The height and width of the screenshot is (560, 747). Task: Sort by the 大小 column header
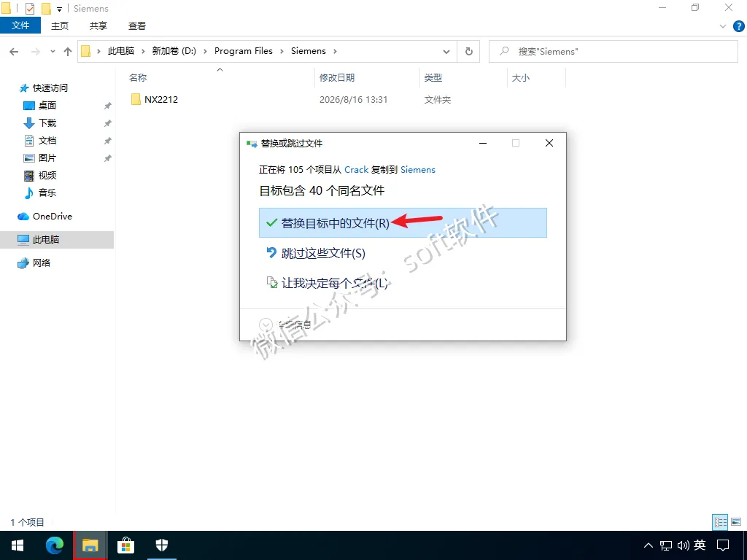click(x=520, y=77)
